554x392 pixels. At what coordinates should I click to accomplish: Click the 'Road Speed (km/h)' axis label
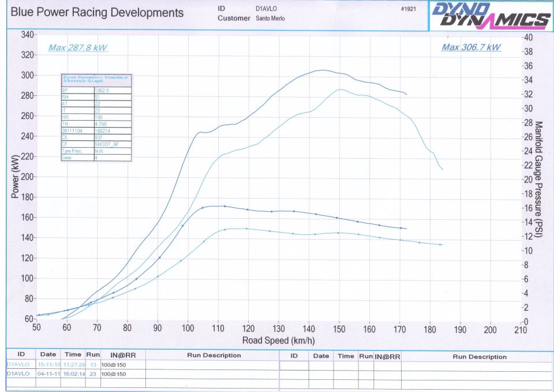click(x=278, y=341)
